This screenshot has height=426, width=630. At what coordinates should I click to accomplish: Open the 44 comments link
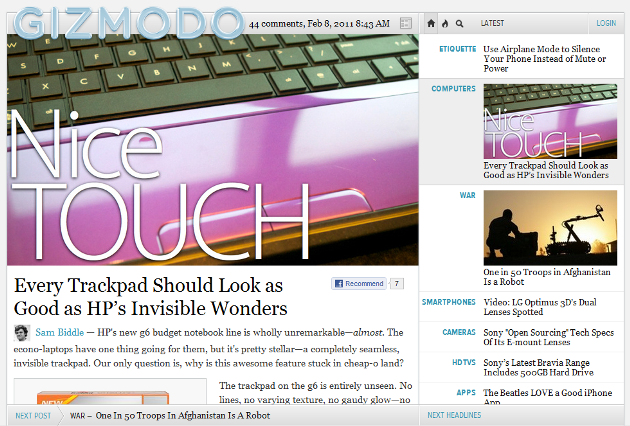(x=276, y=24)
